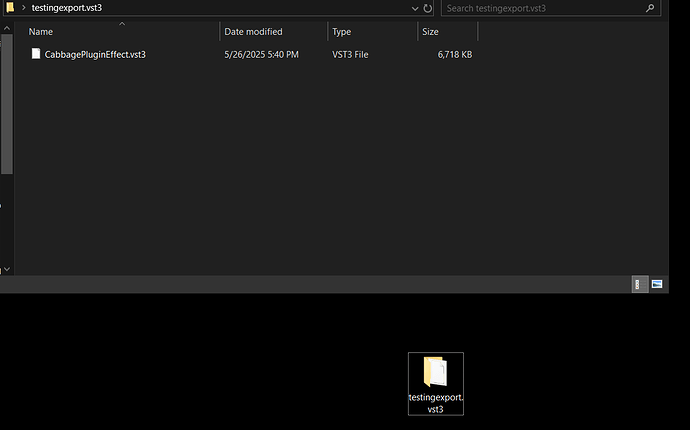
Task: Click the navigation pane scroll down arrow
Action: tap(7, 269)
